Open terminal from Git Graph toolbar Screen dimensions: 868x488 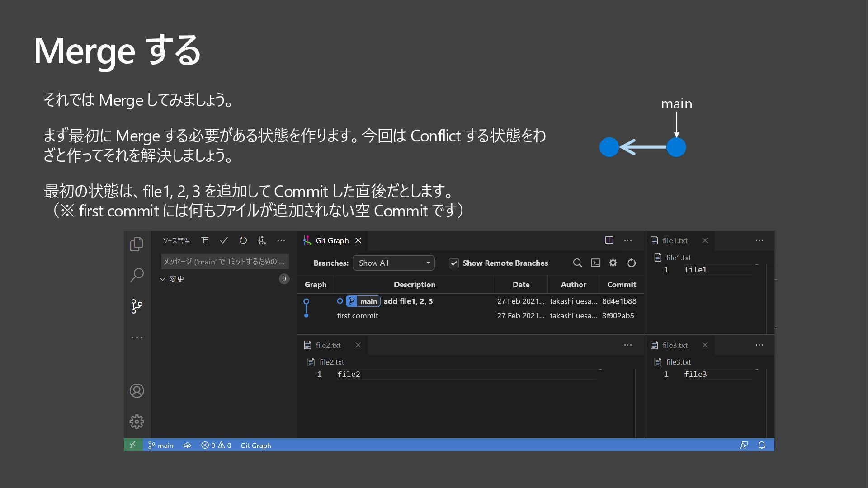coord(595,263)
